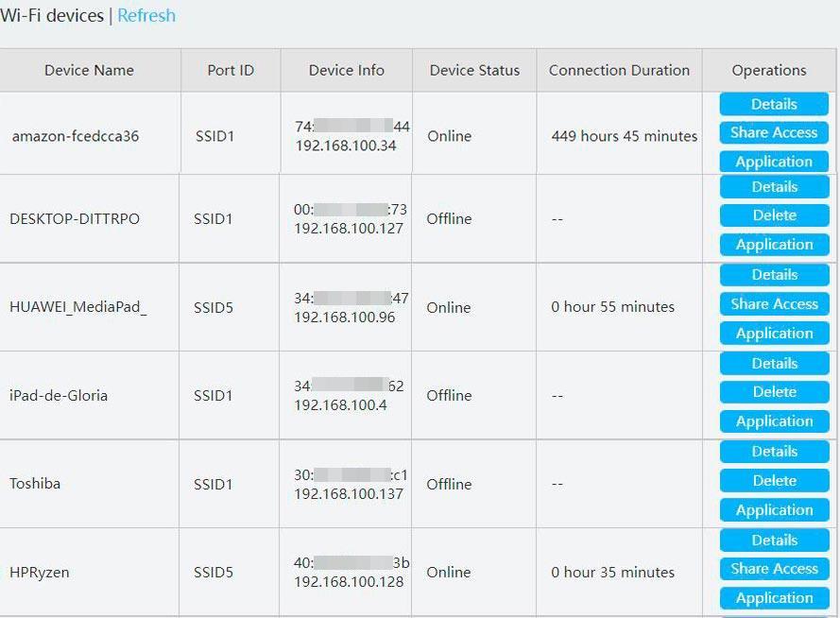This screenshot has height=618, width=840.
Task: Click the Offline status of Toshiba
Action: tap(449, 484)
